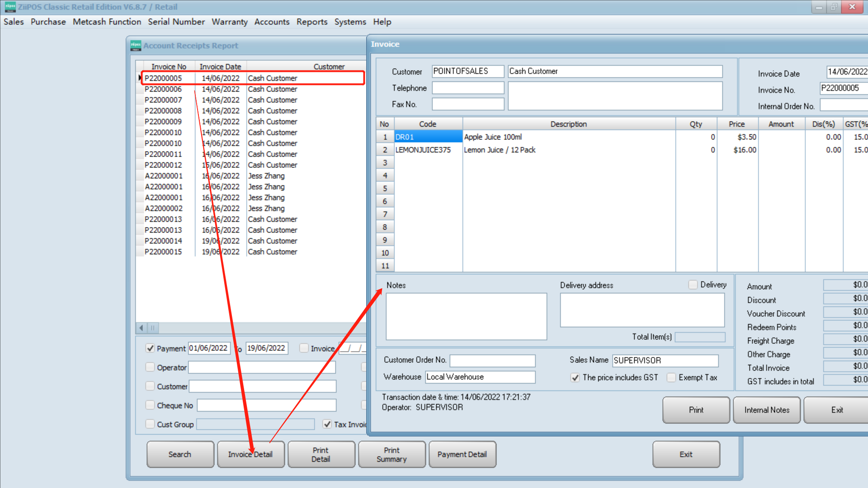Disable 'The price includes GST' checkbox

(575, 378)
